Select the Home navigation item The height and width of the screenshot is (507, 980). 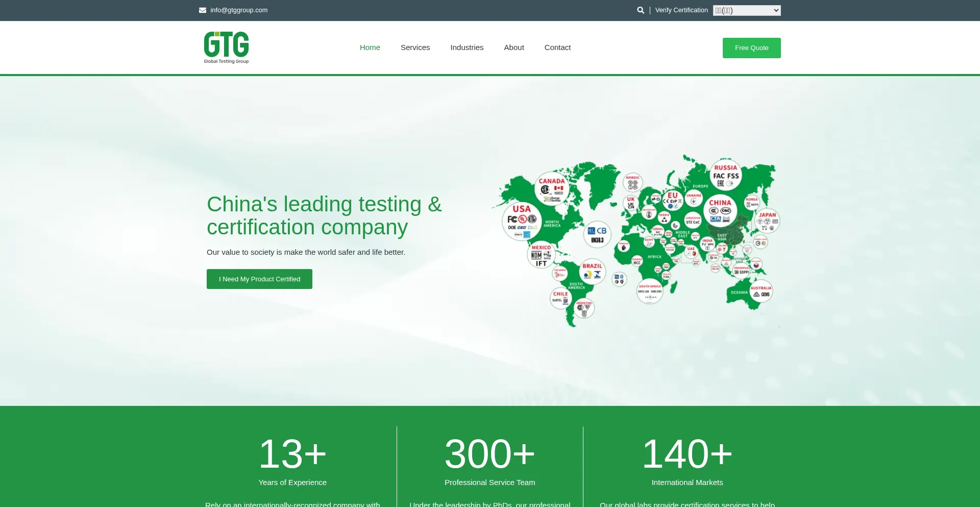(370, 47)
